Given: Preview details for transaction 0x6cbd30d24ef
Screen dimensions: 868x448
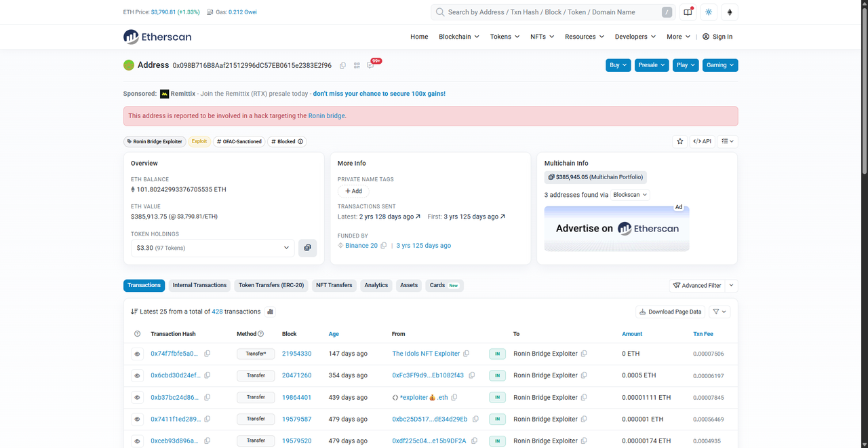Looking at the screenshot, I should 138,375.
